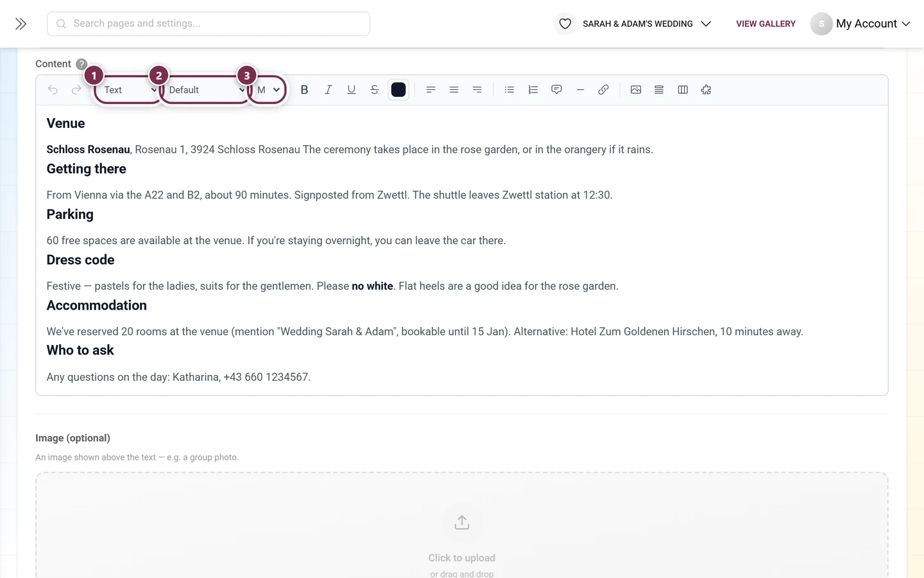Click the Parking heading
This screenshot has height=578, width=924.
70,215
